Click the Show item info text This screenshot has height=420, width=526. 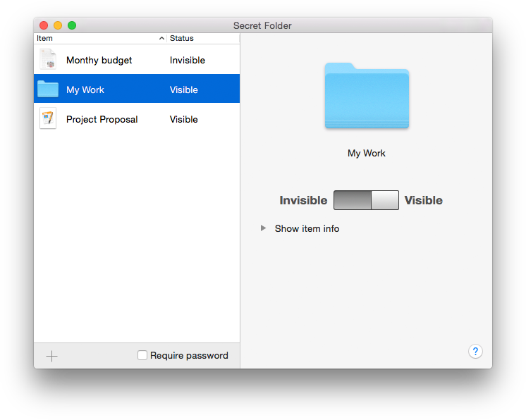[x=307, y=228]
